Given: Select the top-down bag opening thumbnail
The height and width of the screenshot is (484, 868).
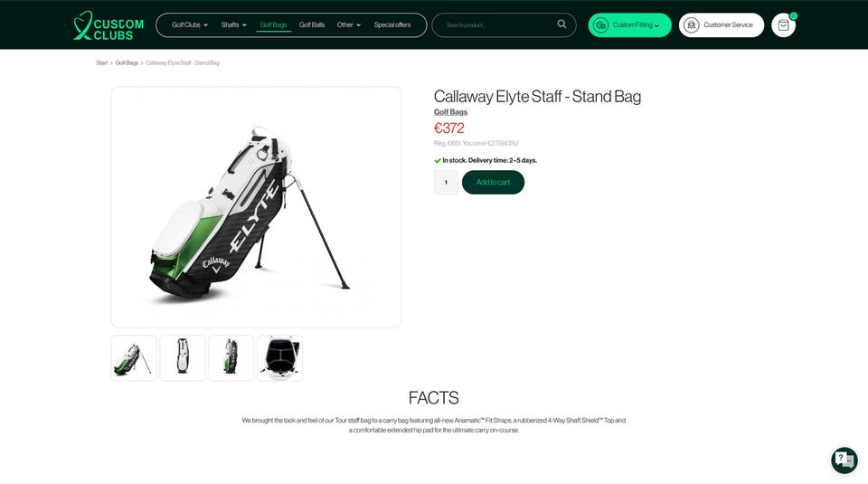Looking at the screenshot, I should coord(279,357).
